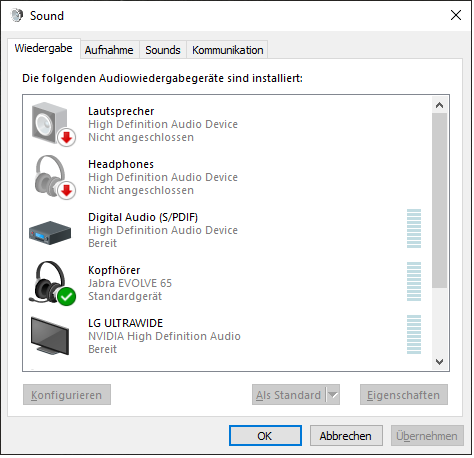Click the device list scrollbar thumb
474x458 pixels.
tap(439, 200)
